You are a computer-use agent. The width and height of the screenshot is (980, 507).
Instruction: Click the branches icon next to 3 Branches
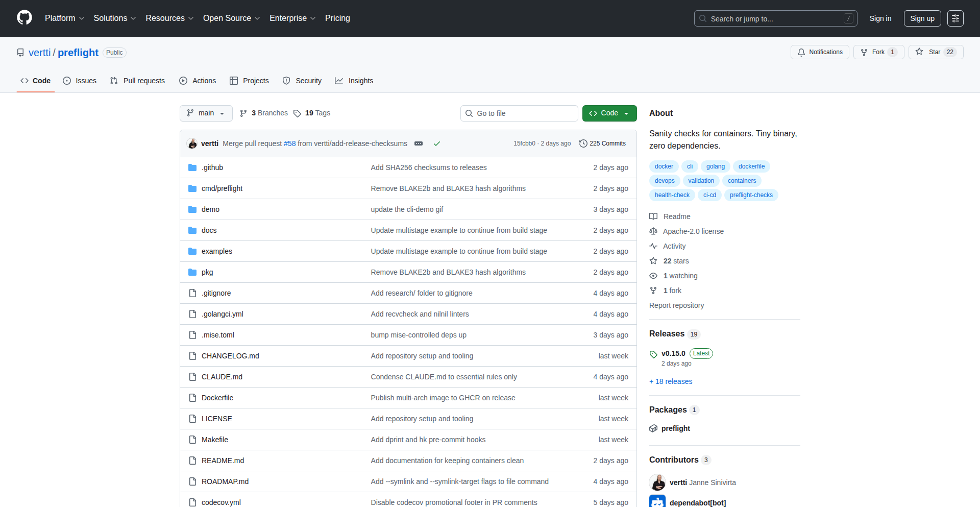pyautogui.click(x=243, y=113)
